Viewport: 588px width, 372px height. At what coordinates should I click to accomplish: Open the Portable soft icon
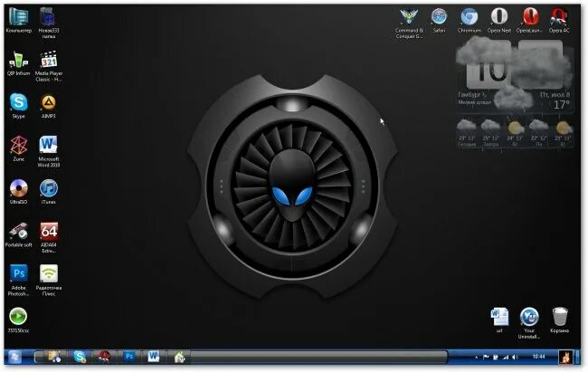pyautogui.click(x=18, y=234)
